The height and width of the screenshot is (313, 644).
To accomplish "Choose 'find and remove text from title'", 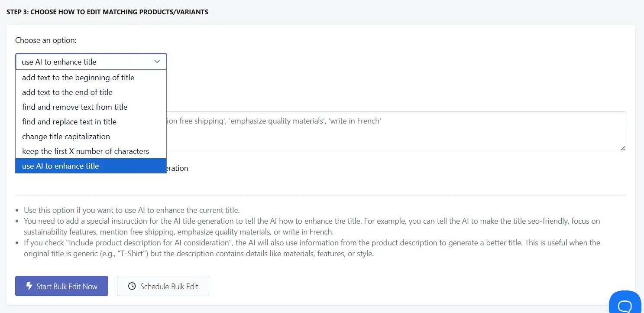I will pos(91,107).
